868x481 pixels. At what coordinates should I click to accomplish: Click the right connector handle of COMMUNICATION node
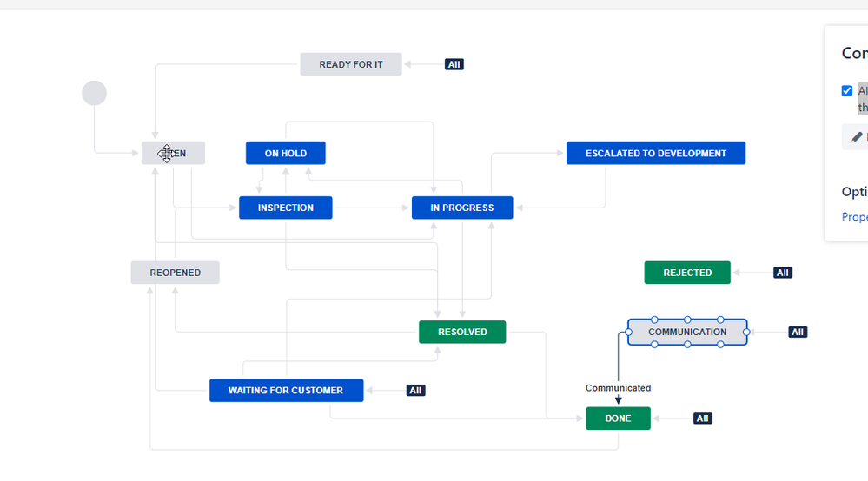(x=746, y=332)
